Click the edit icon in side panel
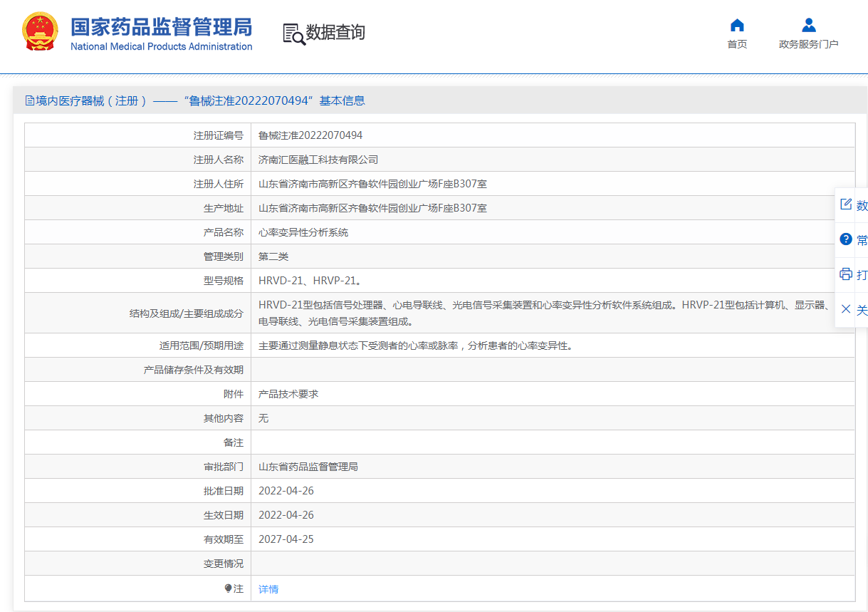This screenshot has height=612, width=868. coord(846,204)
